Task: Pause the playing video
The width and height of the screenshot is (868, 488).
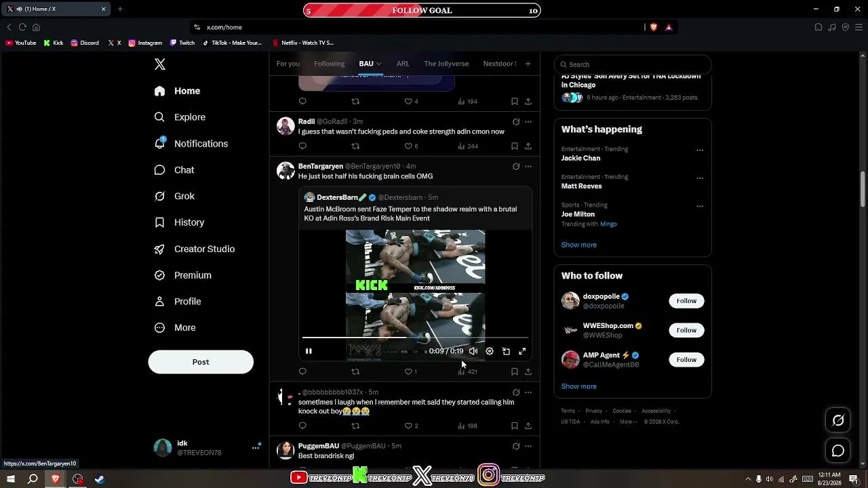Action: [x=309, y=351]
